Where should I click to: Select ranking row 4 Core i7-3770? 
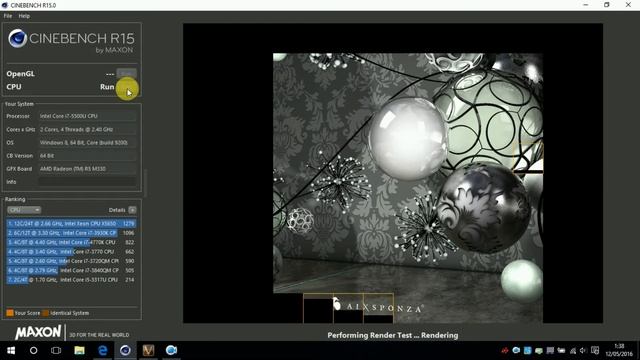71,252
